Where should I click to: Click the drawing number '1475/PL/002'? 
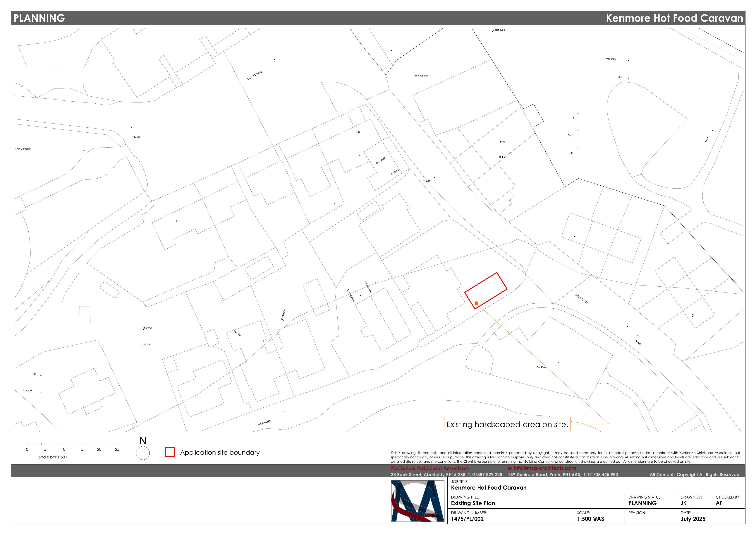[x=467, y=519]
